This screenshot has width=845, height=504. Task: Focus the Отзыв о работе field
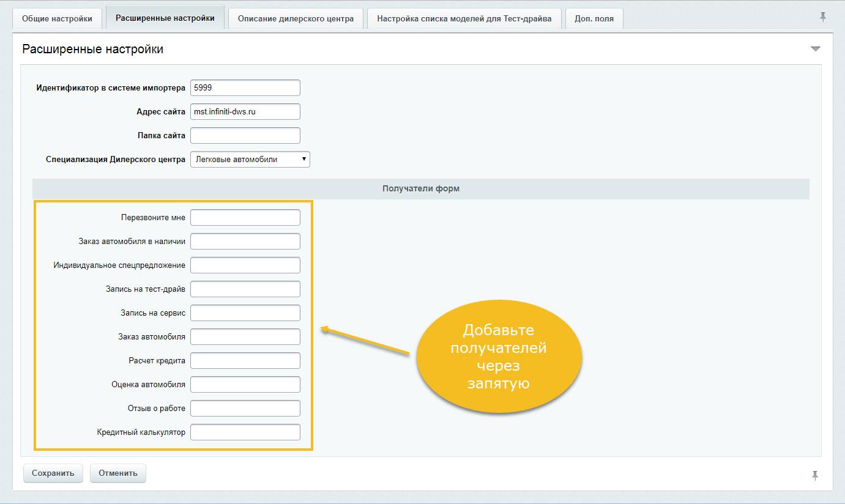pyautogui.click(x=245, y=408)
